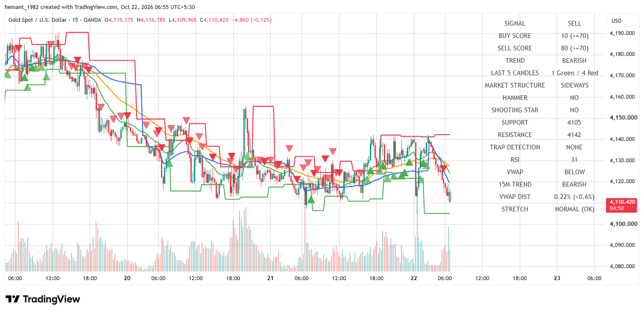Select the "1 Green / 4 Red" value
The image size is (644, 313).
click(574, 73)
